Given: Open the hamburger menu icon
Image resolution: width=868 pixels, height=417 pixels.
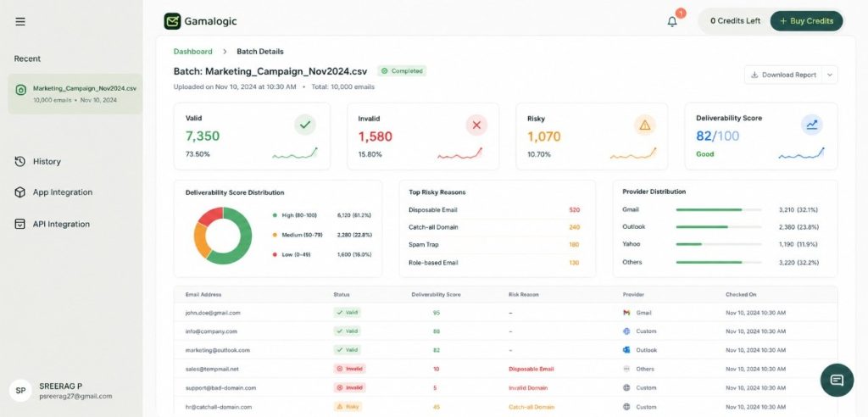Looking at the screenshot, I should [20, 21].
